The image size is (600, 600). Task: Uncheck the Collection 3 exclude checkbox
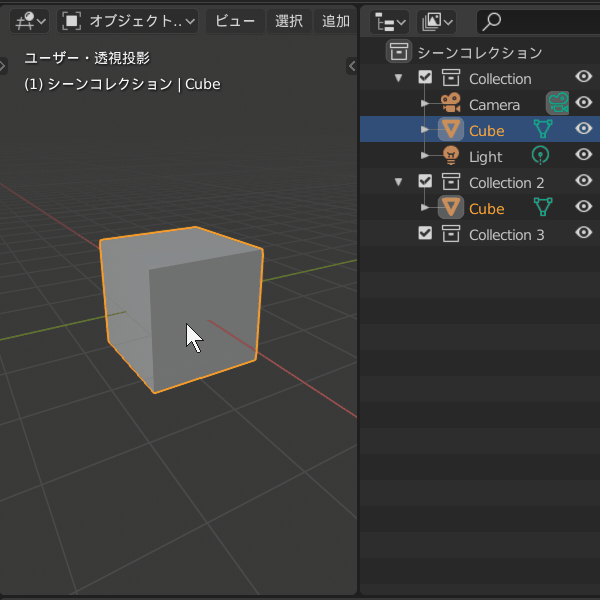pyautogui.click(x=425, y=233)
